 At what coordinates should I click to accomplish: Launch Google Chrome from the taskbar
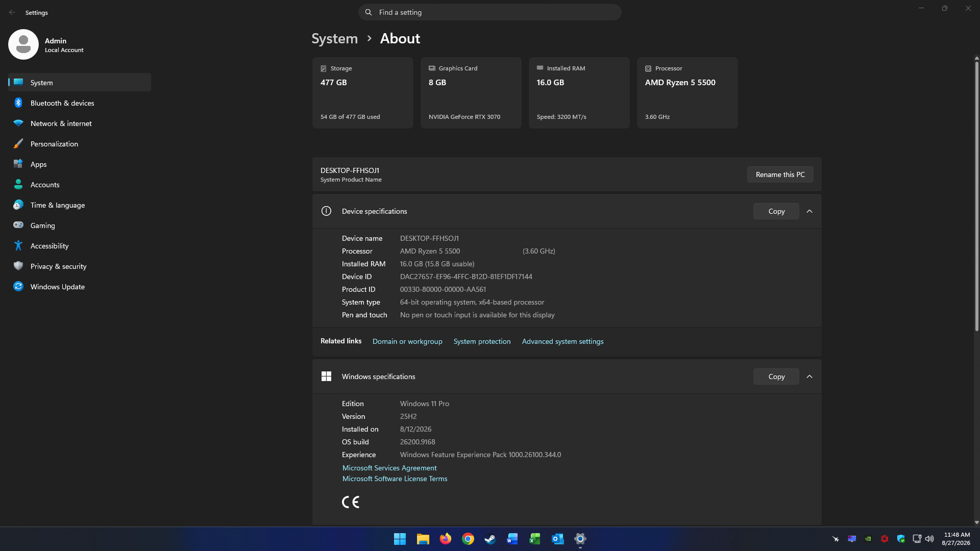468,539
